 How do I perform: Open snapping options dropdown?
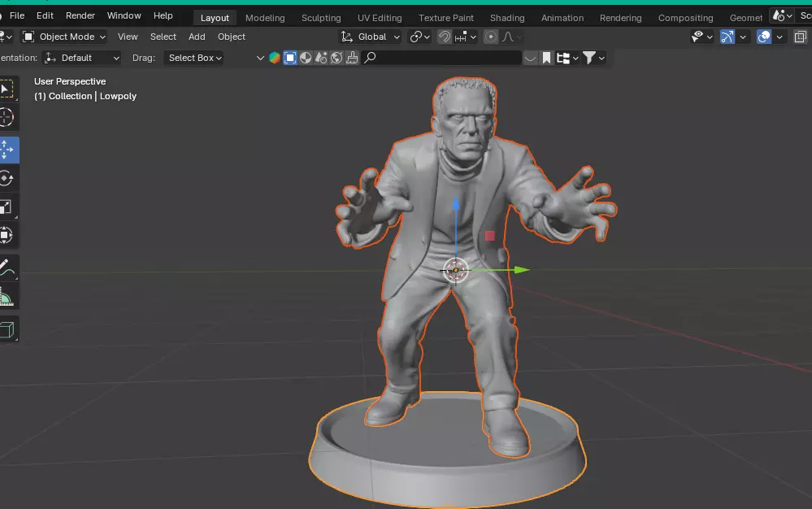[x=465, y=37]
